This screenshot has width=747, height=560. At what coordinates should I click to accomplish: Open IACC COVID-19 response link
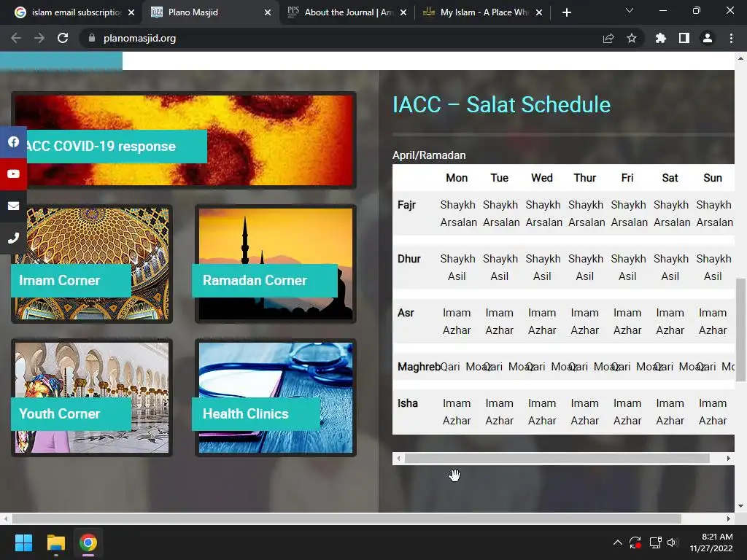point(117,146)
